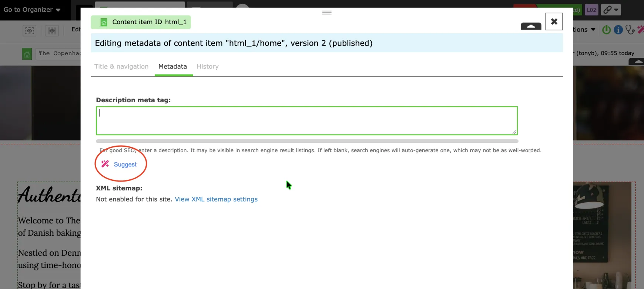Click the drag handle lines atop the dialog

coord(327,13)
